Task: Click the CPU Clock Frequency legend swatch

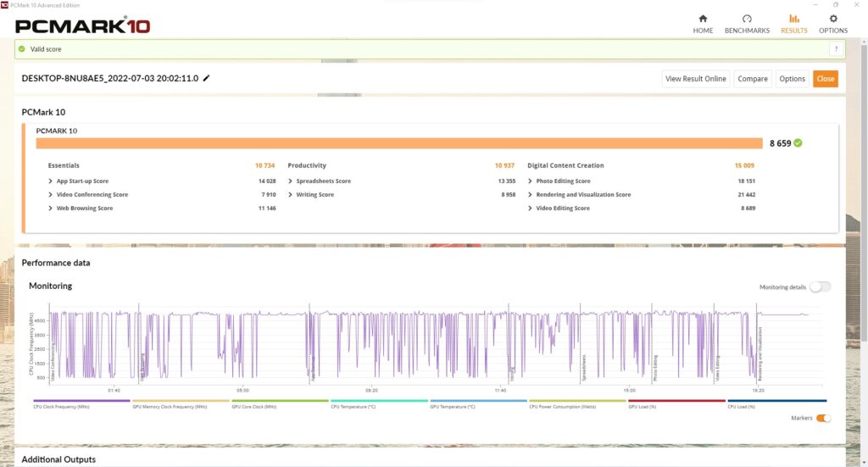Action: tap(82, 401)
